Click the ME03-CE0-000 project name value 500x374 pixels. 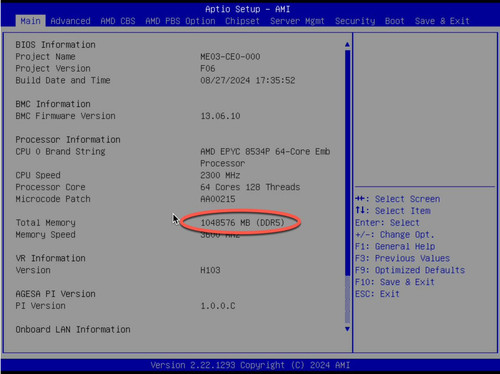(230, 57)
